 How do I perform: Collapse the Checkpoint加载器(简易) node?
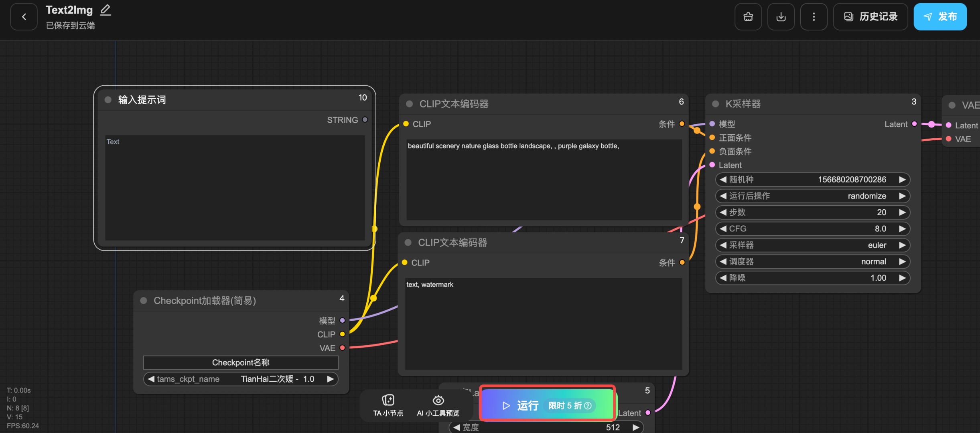point(144,301)
